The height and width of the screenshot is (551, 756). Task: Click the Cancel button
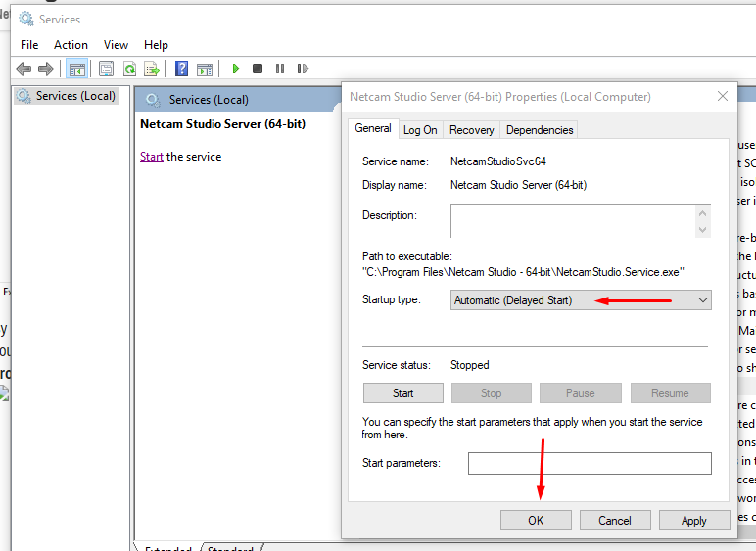tap(615, 521)
